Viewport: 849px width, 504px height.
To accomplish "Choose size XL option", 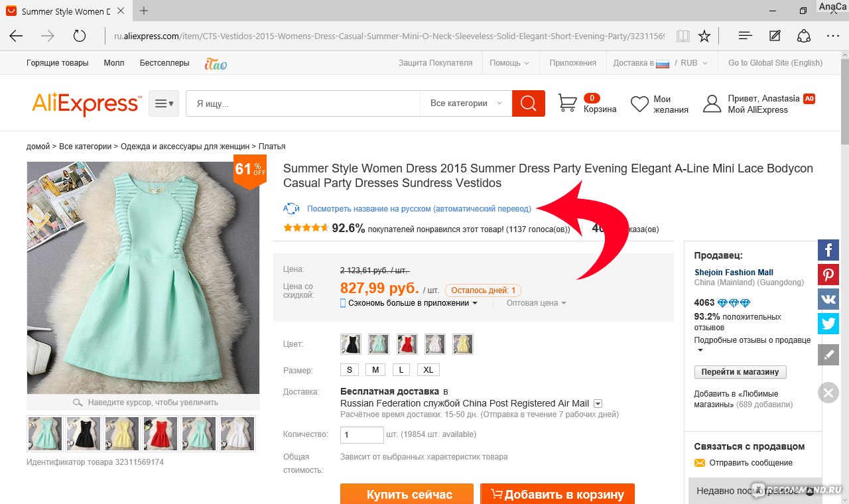I will point(428,370).
